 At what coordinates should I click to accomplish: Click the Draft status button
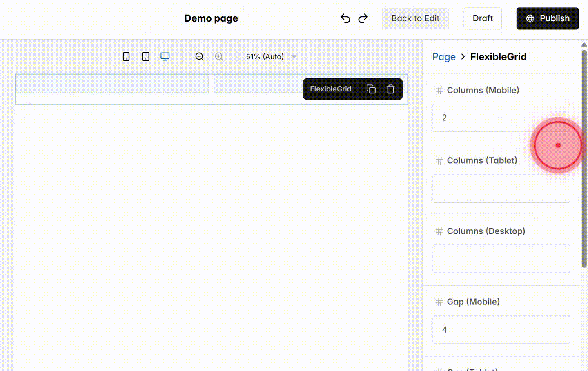coord(483,18)
